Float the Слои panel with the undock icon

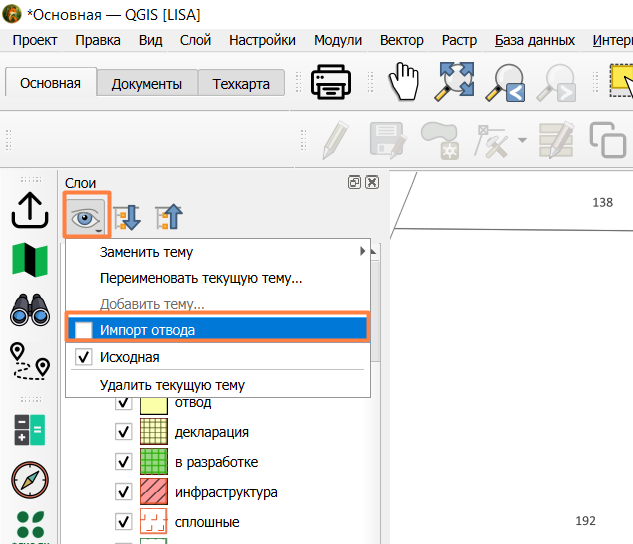coord(354,182)
